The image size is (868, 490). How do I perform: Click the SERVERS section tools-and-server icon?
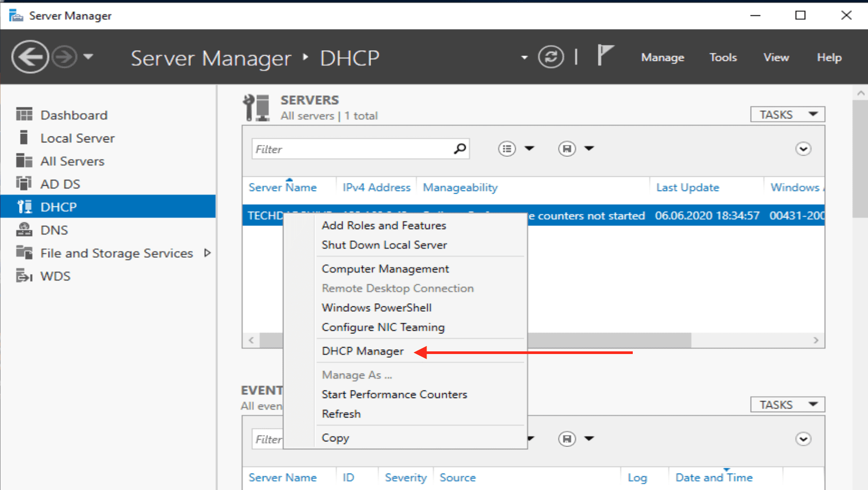click(256, 107)
